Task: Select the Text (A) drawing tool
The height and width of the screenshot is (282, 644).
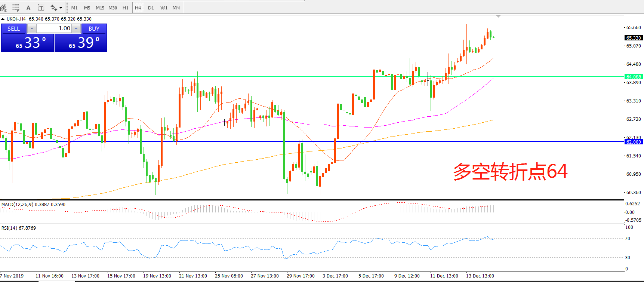Action: click(28, 7)
